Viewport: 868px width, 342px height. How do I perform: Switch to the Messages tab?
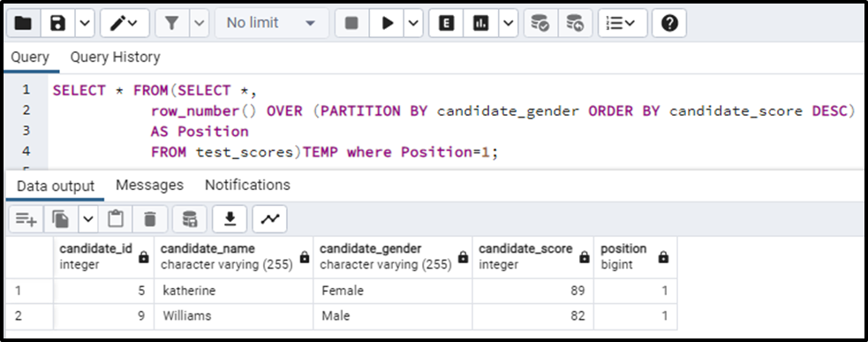pos(149,185)
